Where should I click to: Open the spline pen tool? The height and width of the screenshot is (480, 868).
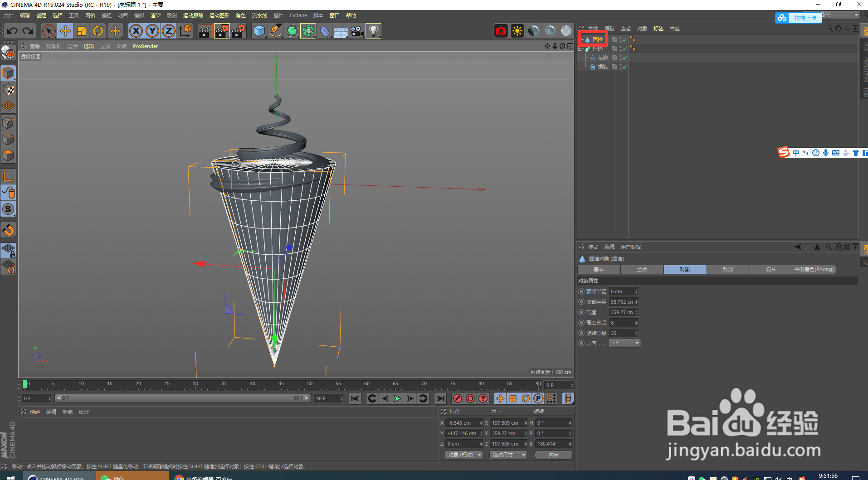pyautogui.click(x=276, y=31)
